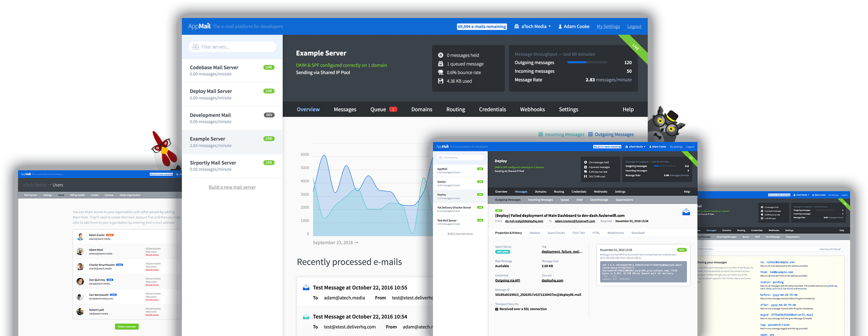The width and height of the screenshot is (868, 336).
Task: Select Codebase Mail Server in sidebar
Action: [x=232, y=71]
